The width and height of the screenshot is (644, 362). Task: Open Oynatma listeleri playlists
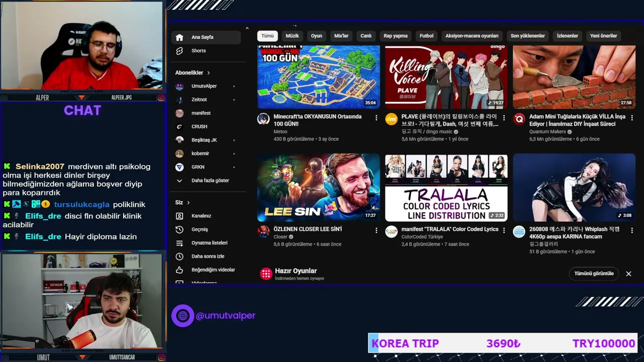point(206,243)
